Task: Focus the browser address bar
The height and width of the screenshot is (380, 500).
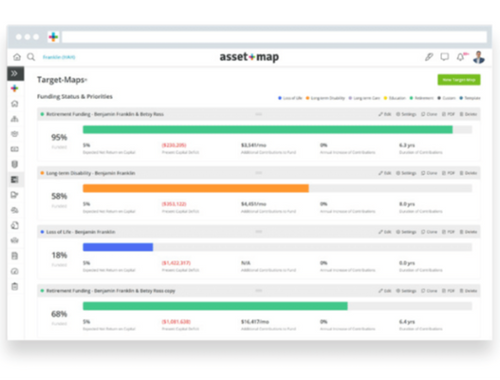Action: click(x=274, y=37)
